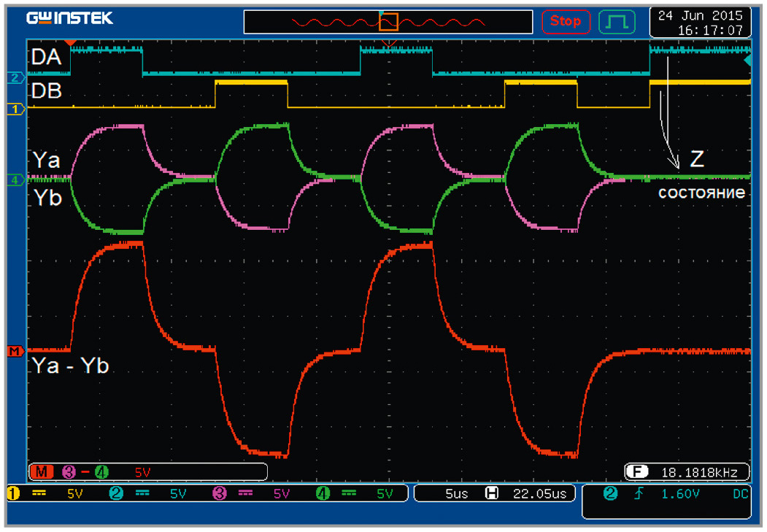
Task: Click the Ya - Yb math label
Action: tap(71, 366)
